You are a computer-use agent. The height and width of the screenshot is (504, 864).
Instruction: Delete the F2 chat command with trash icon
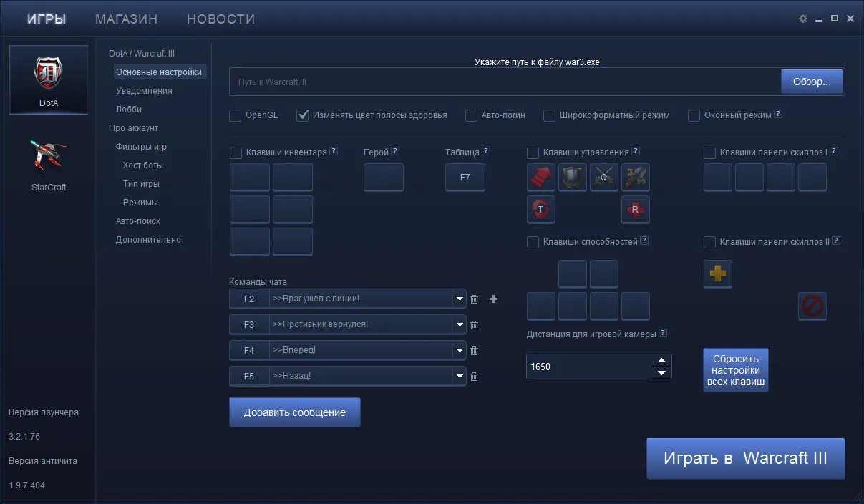click(x=474, y=299)
